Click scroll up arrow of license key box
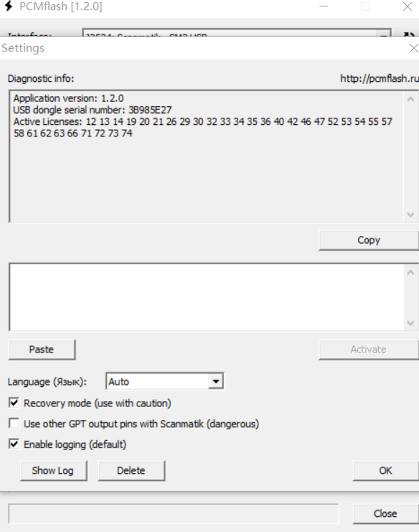 [411, 272]
